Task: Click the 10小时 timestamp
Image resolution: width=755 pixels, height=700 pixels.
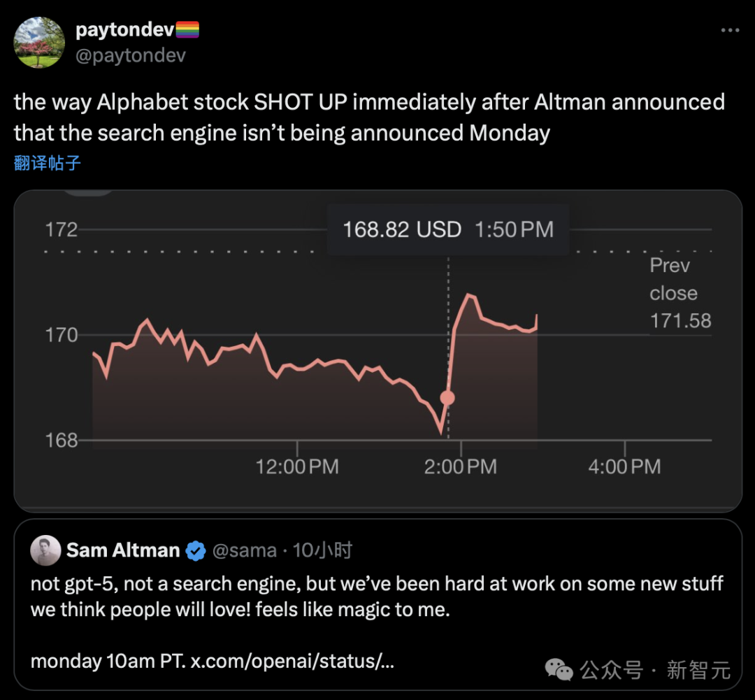Action: pos(322,551)
